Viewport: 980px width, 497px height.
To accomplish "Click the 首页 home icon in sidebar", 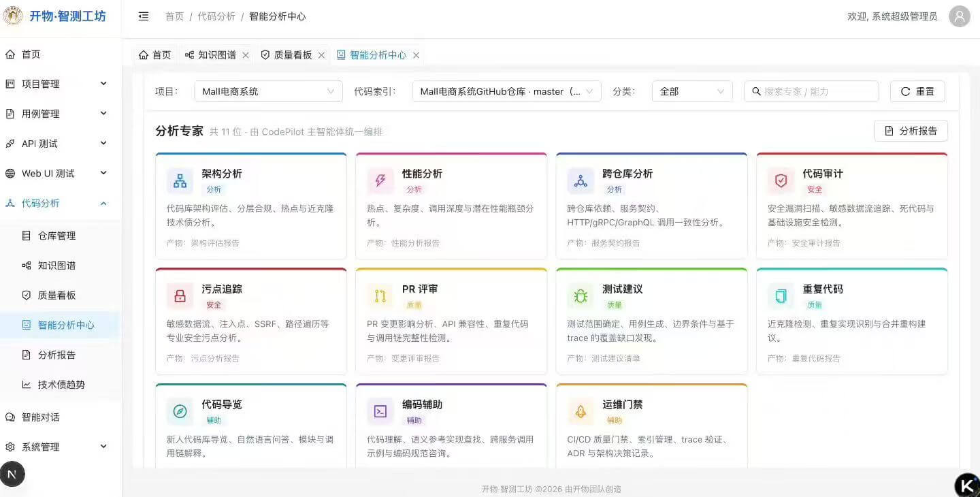I will pos(10,54).
